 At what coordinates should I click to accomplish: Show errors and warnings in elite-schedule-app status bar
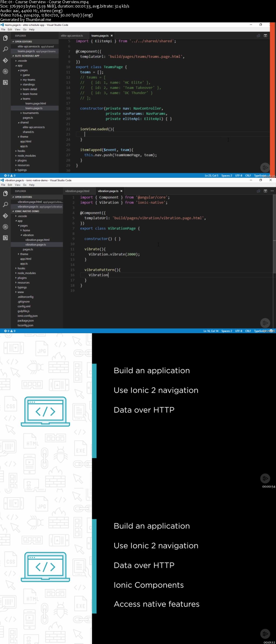point(10,175)
